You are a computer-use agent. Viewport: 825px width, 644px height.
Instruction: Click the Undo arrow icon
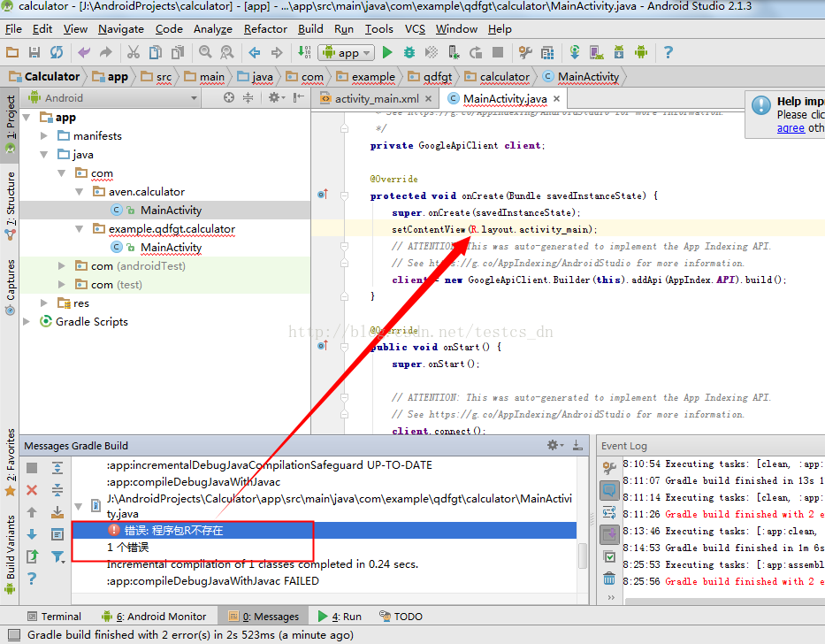click(x=84, y=52)
